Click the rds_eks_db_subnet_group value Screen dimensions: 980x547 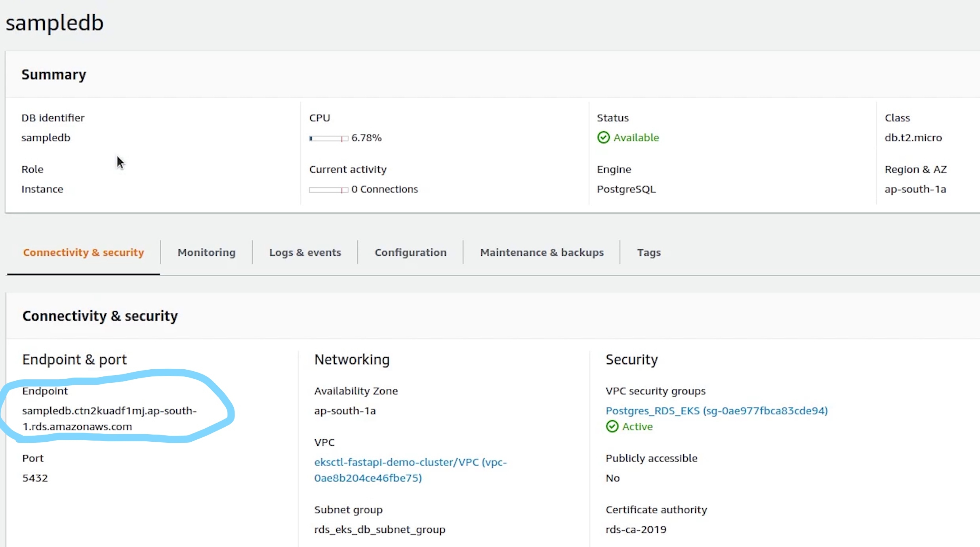click(x=379, y=530)
